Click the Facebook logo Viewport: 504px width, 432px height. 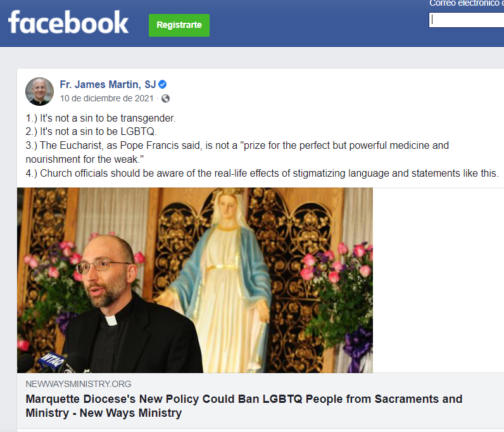point(68,23)
